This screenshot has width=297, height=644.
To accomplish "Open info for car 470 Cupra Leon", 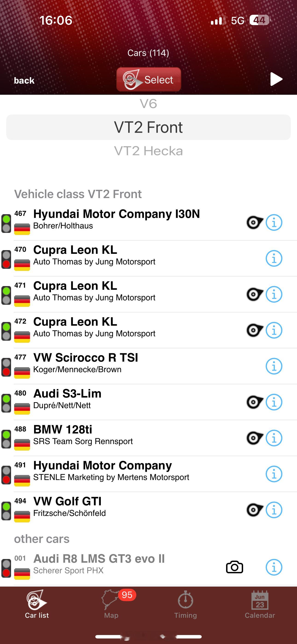I will point(274,258).
